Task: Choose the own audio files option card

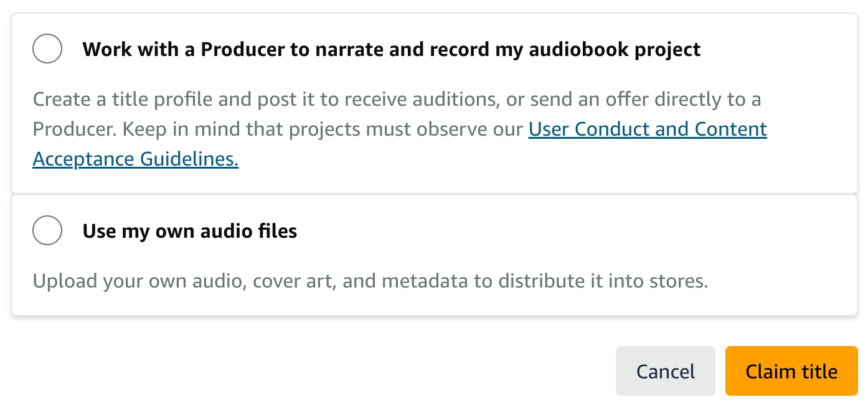Action: point(435,255)
